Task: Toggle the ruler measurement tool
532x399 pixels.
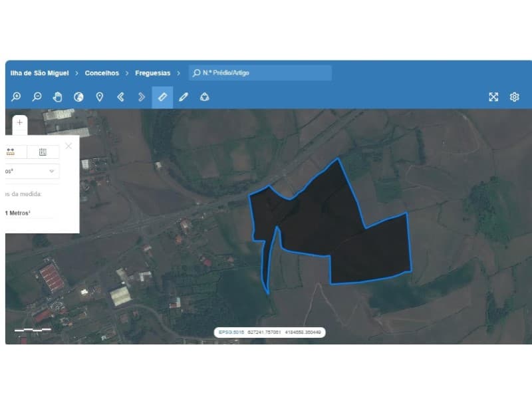Action: (162, 97)
